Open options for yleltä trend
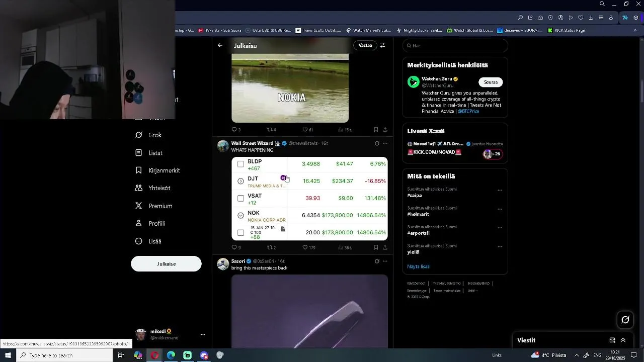The height and width of the screenshot is (362, 644). coord(500,247)
